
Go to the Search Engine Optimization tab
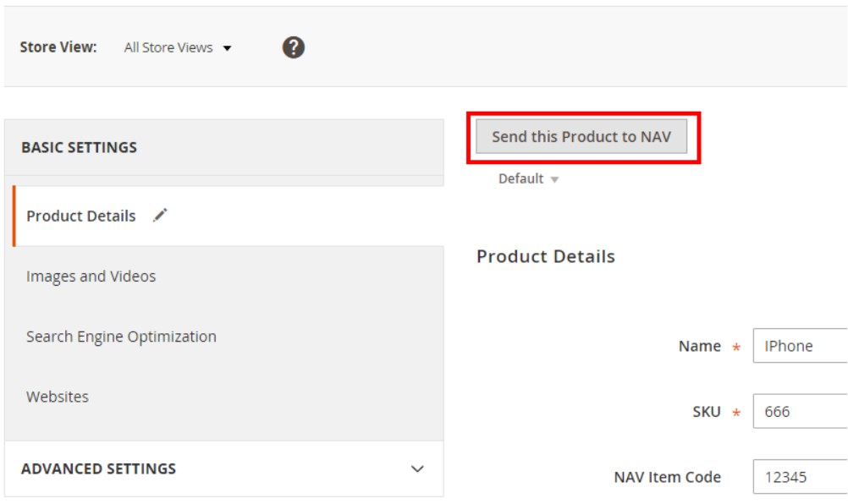coord(121,337)
